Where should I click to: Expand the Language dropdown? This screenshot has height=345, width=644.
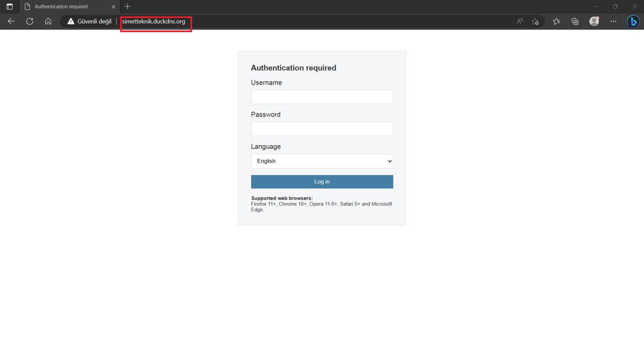click(322, 161)
